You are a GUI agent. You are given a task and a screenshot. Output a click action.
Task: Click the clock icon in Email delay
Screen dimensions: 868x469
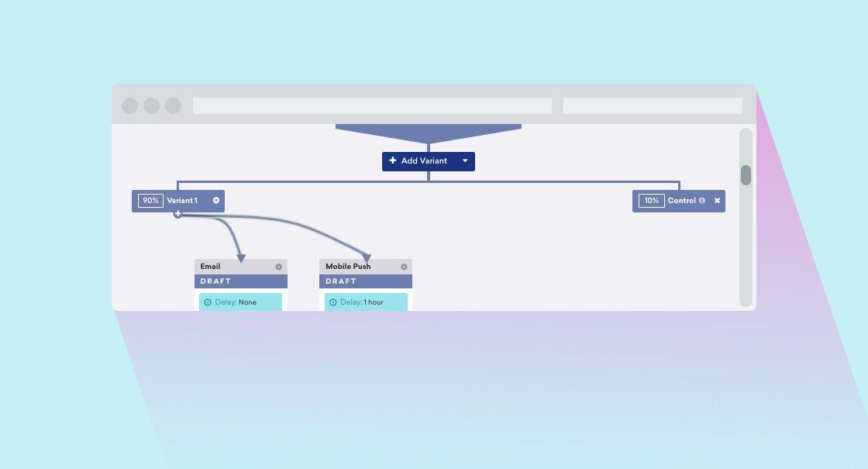pyautogui.click(x=208, y=302)
